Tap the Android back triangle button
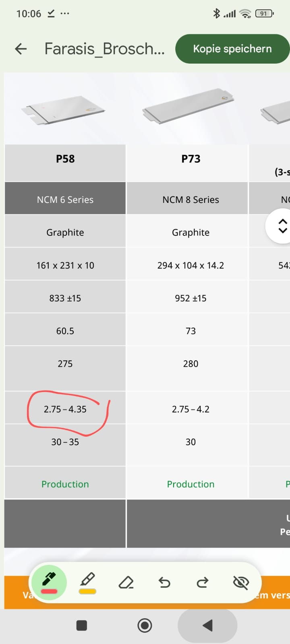 (207, 625)
